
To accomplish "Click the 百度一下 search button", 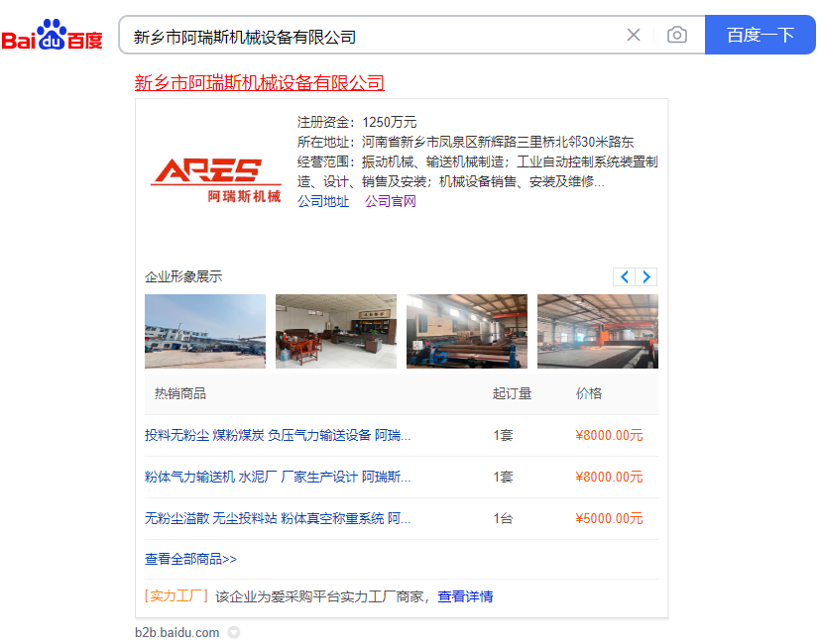I will point(760,36).
